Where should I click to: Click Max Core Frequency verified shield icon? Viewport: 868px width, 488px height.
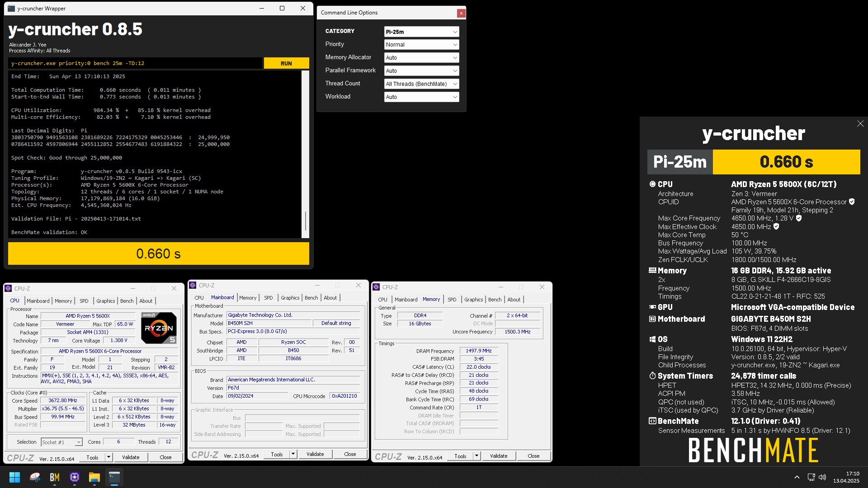point(799,218)
